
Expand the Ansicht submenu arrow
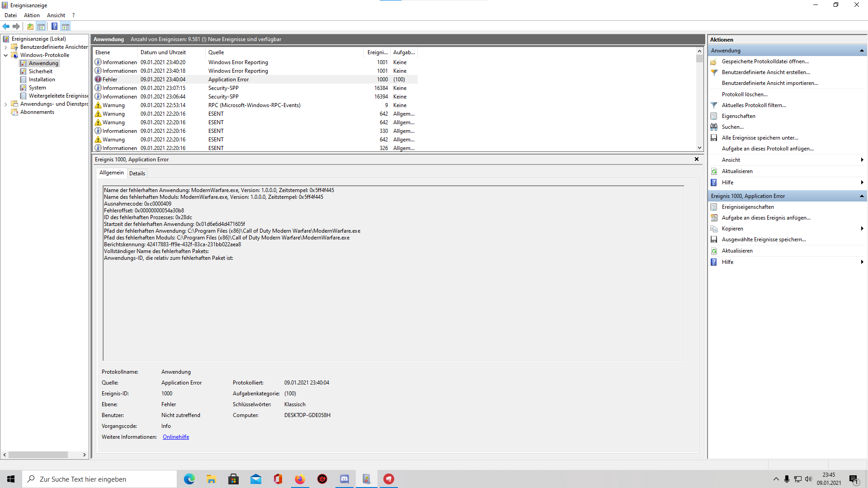point(862,160)
